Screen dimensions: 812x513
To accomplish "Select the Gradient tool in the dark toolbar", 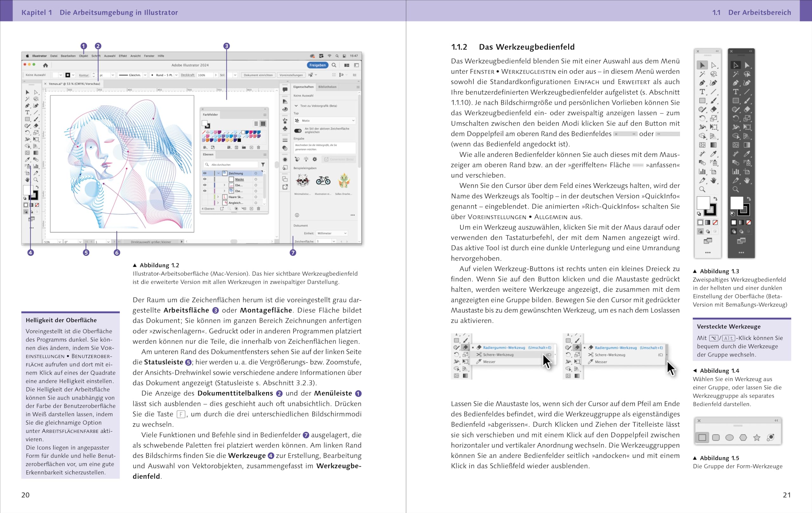I will (x=747, y=145).
